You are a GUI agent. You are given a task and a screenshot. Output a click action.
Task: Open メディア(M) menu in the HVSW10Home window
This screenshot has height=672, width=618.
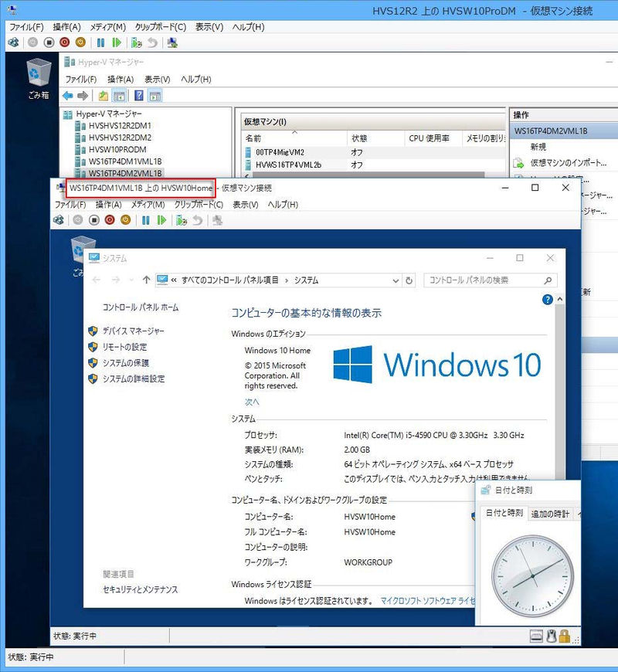(148, 205)
